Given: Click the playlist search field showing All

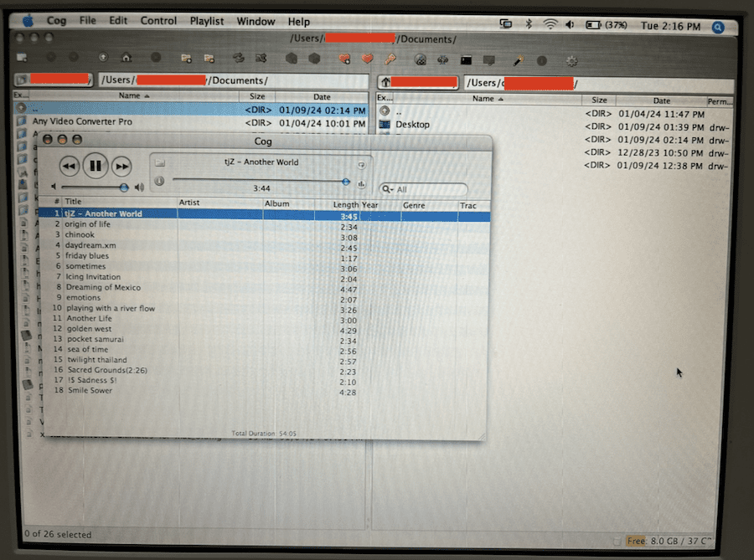Looking at the screenshot, I should click(423, 189).
